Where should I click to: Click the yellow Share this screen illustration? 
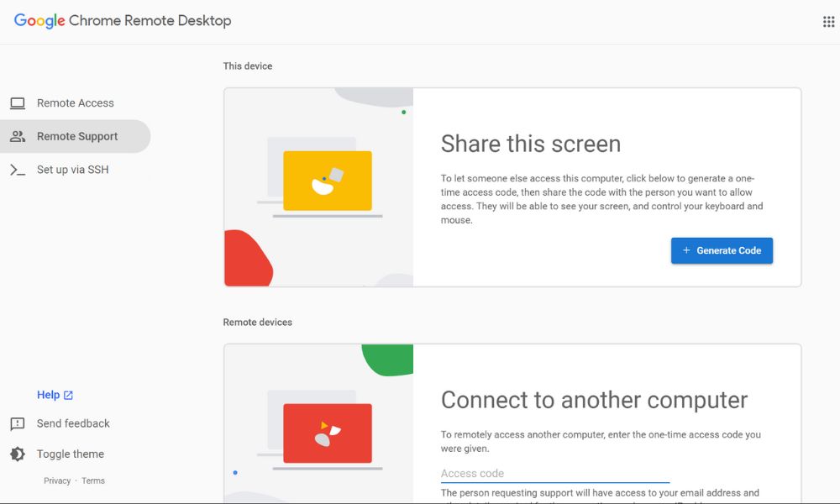tap(327, 181)
